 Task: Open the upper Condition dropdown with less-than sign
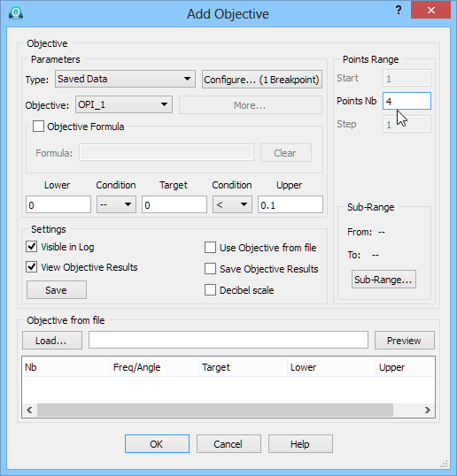[x=232, y=204]
